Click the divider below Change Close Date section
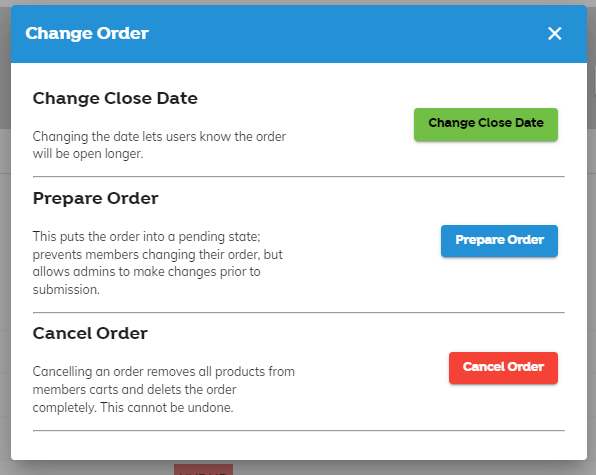596x475 pixels. point(299,177)
